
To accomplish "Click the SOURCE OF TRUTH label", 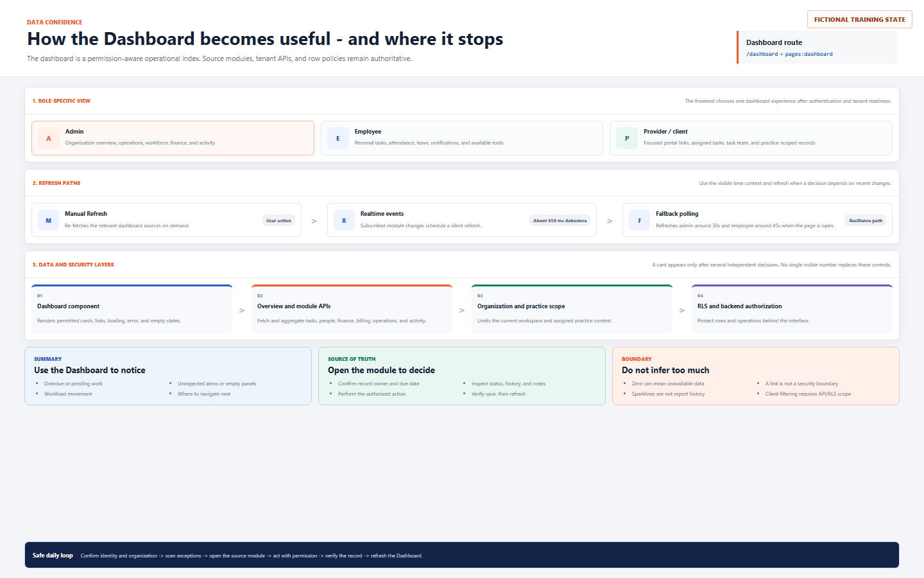I will pyautogui.click(x=352, y=359).
